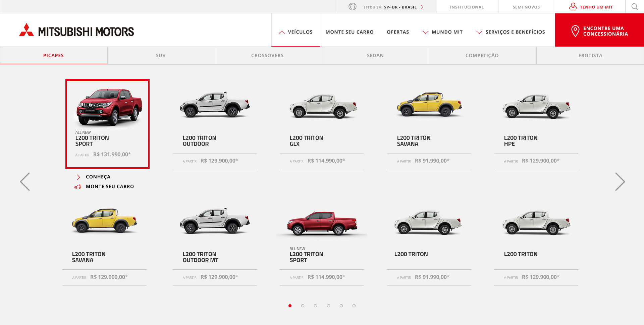644x325 pixels.
Task: Select the top-row yellow L200 Triton Savana image
Action: [x=429, y=104]
